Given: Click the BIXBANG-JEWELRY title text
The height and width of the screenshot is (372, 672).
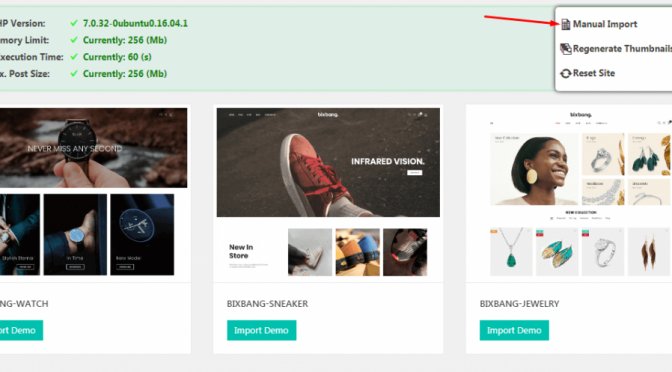Looking at the screenshot, I should pos(519,304).
